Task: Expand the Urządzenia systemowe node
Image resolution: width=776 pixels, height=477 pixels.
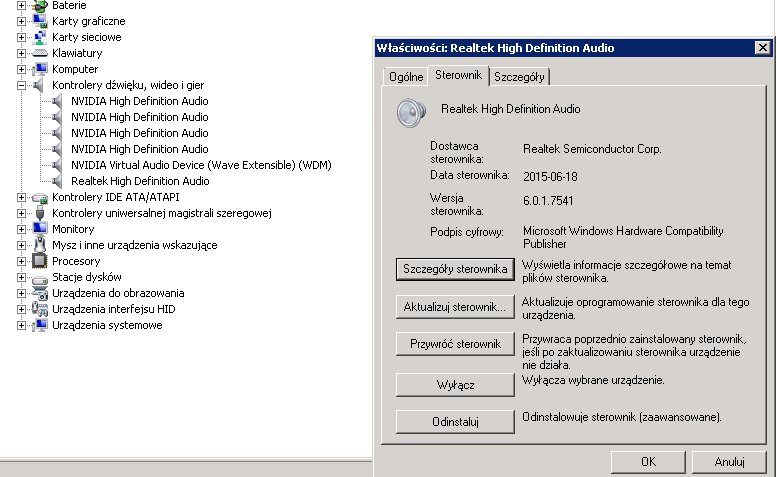Action: coord(21,326)
